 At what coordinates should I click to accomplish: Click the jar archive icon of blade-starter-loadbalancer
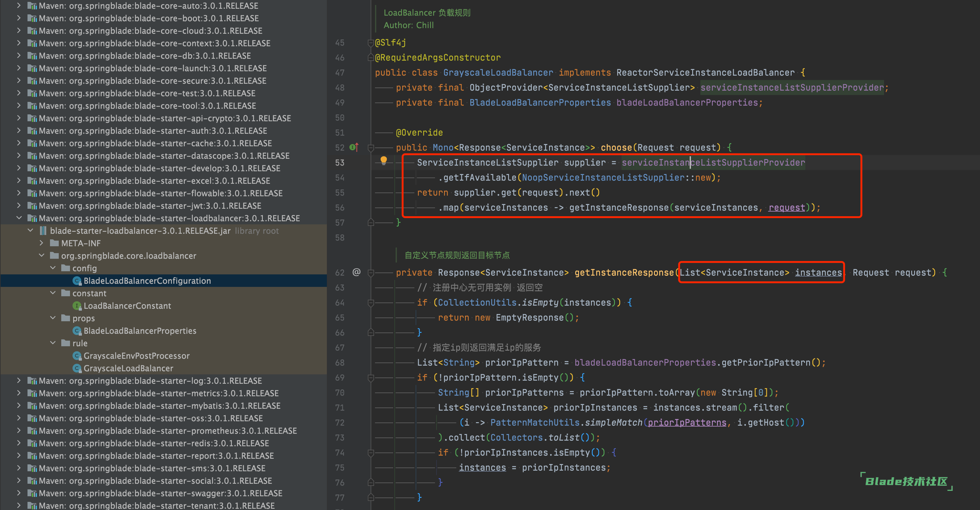[x=43, y=231]
